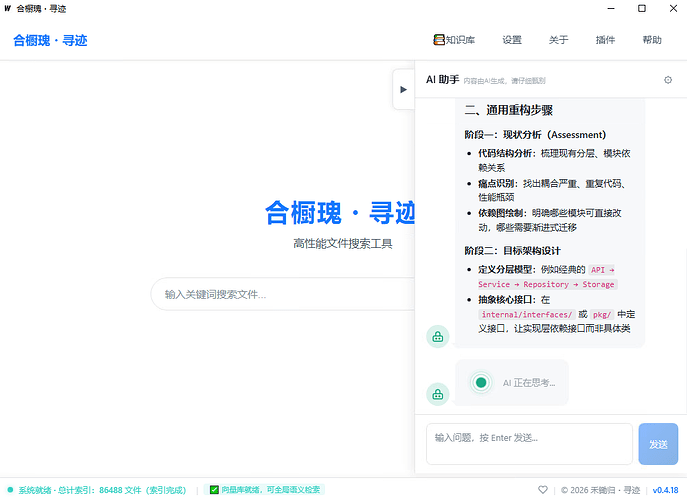
Task: Click the app icon in title bar
Action: pos(7,8)
